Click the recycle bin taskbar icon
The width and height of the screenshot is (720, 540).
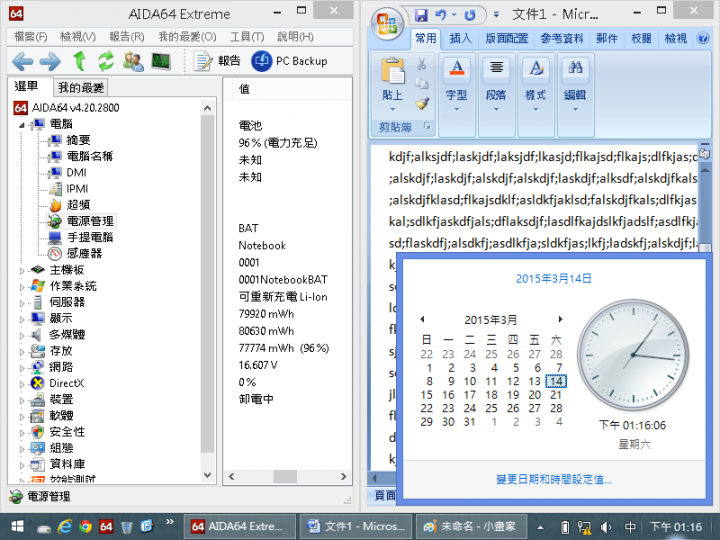coord(127,527)
